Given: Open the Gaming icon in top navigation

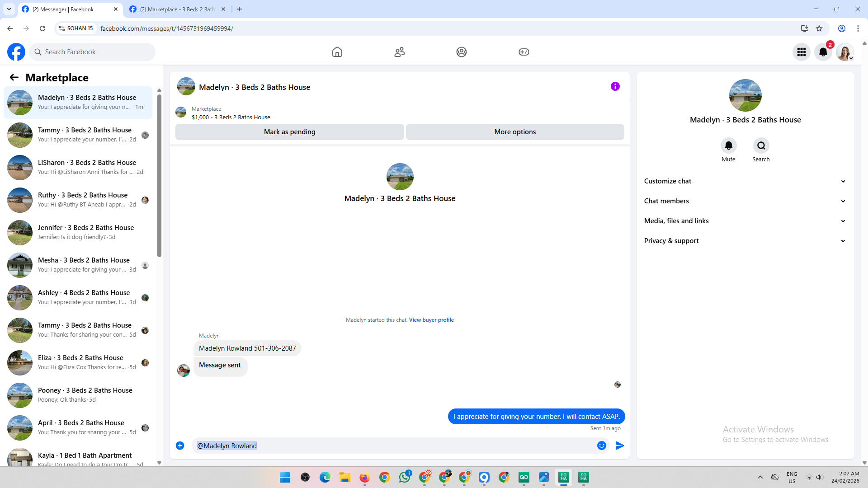Looking at the screenshot, I should point(524,52).
